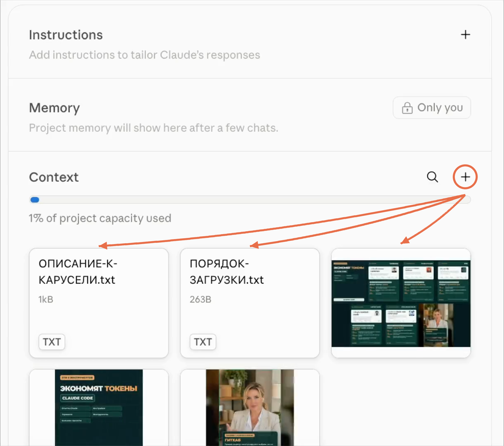Click the TXT badge on ОПИСАНИЕ-К-КАРУСЕЛИ.txt

(x=52, y=342)
